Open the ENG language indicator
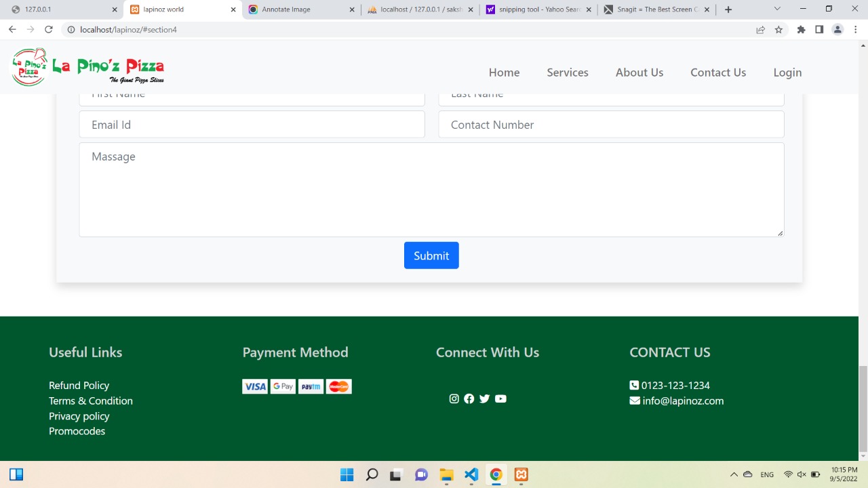The height and width of the screenshot is (488, 868). click(x=767, y=474)
